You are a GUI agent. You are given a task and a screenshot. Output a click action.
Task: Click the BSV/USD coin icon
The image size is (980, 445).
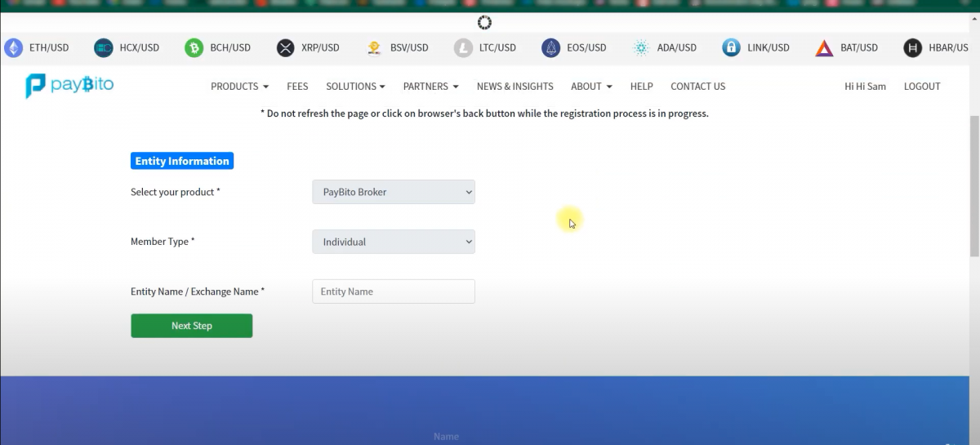[375, 48]
